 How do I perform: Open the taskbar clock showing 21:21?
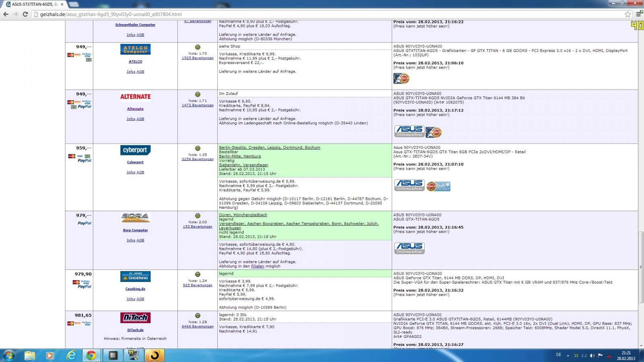click(626, 356)
